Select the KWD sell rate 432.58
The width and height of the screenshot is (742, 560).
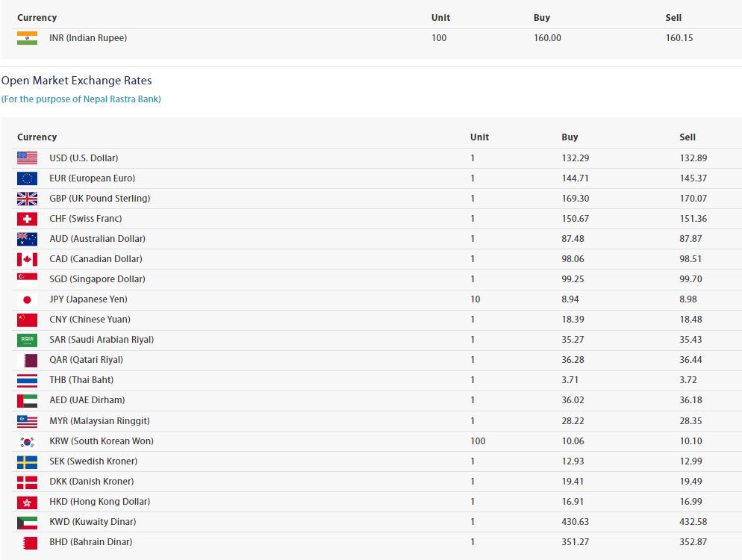pos(693,522)
